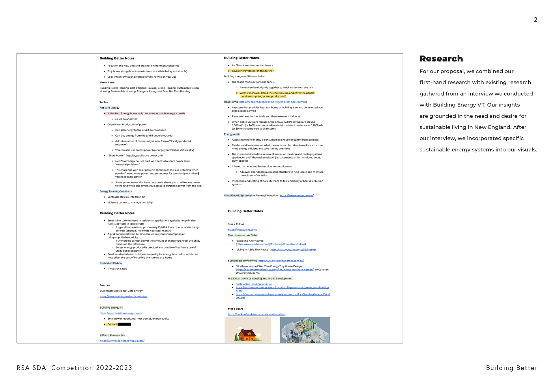This screenshot has width=554, height=392.
Task: Open the burlingtonelectric.com/nze link
Action: pos(123,296)
